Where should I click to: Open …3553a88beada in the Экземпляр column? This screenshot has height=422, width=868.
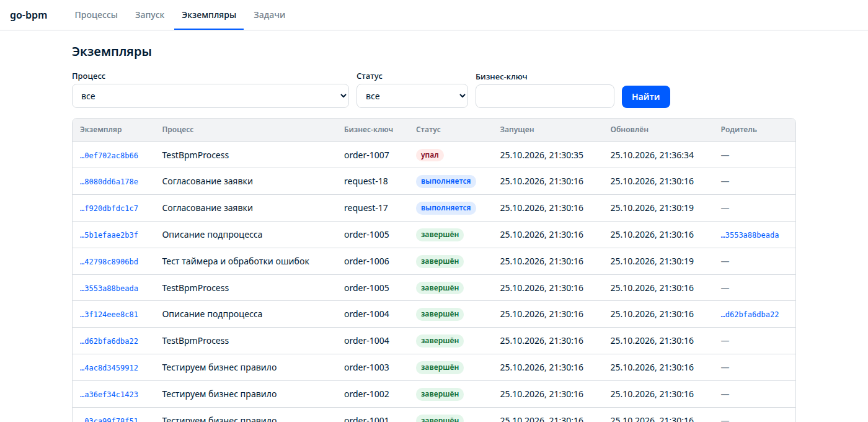pyautogui.click(x=109, y=289)
